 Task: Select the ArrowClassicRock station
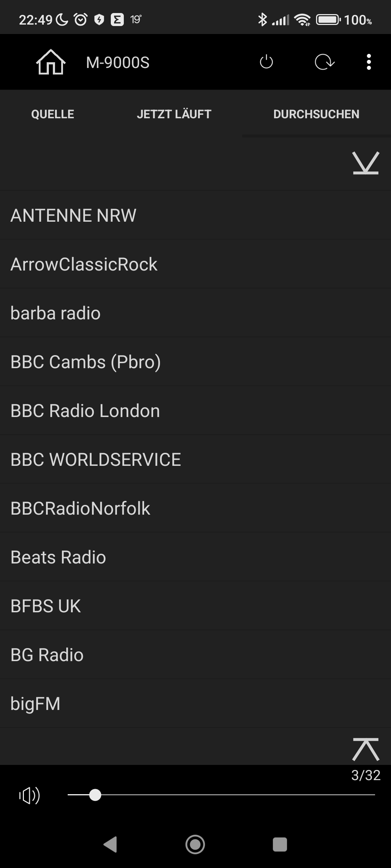click(195, 264)
